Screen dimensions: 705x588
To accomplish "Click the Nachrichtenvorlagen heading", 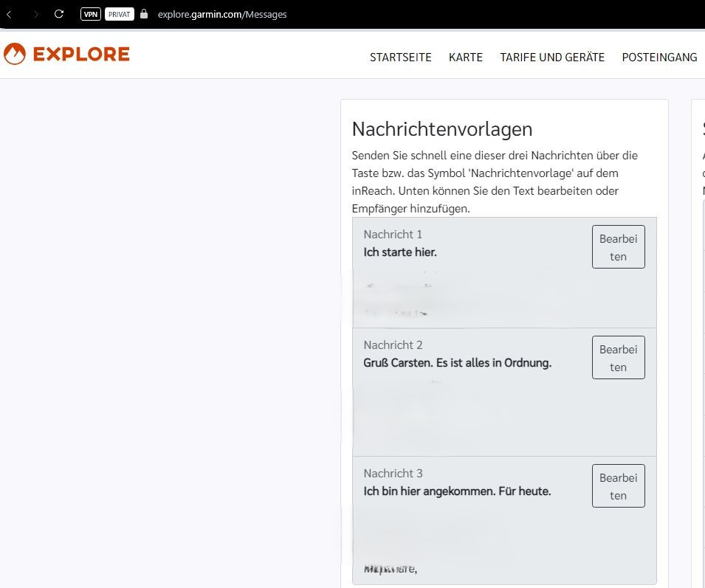I will [x=441, y=129].
